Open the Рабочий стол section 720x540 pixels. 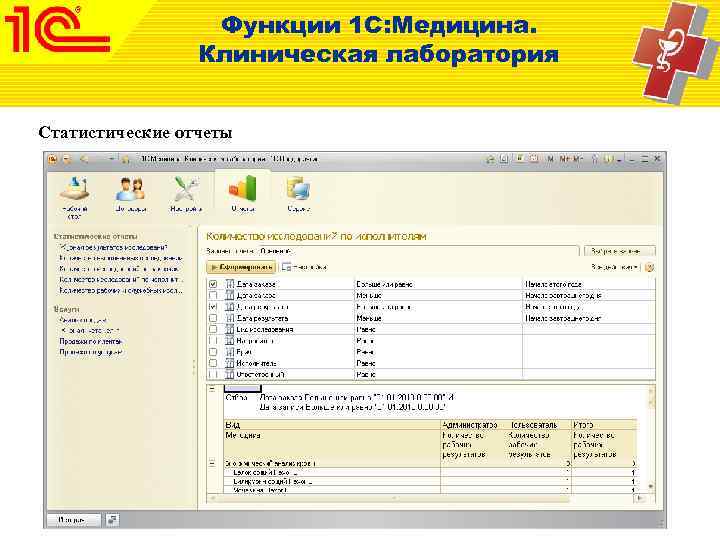tap(74, 195)
